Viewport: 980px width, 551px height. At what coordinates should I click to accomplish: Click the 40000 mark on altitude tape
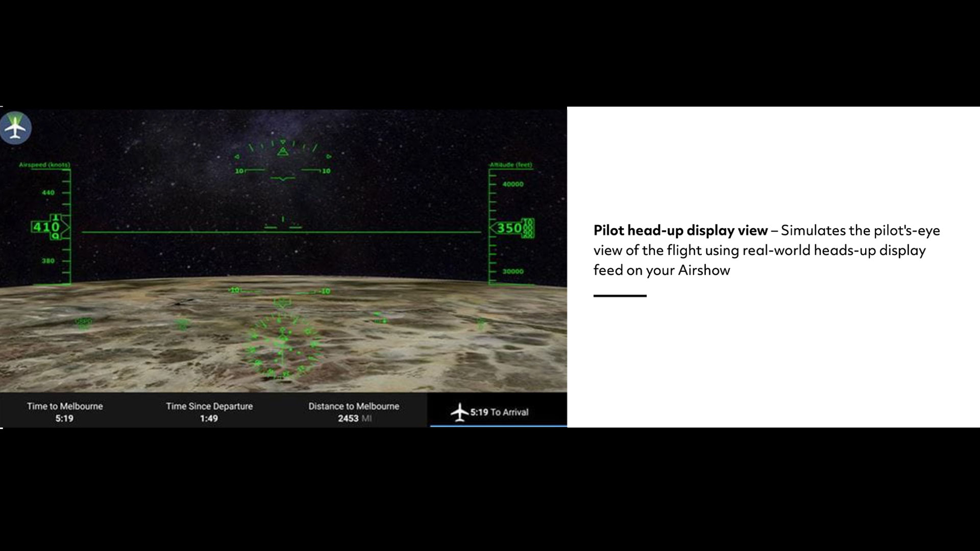[x=512, y=184]
